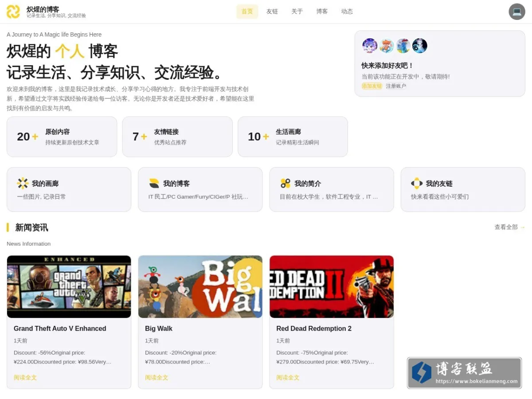
Task: Click the yellow blog logo icon
Action: [x=13, y=12]
